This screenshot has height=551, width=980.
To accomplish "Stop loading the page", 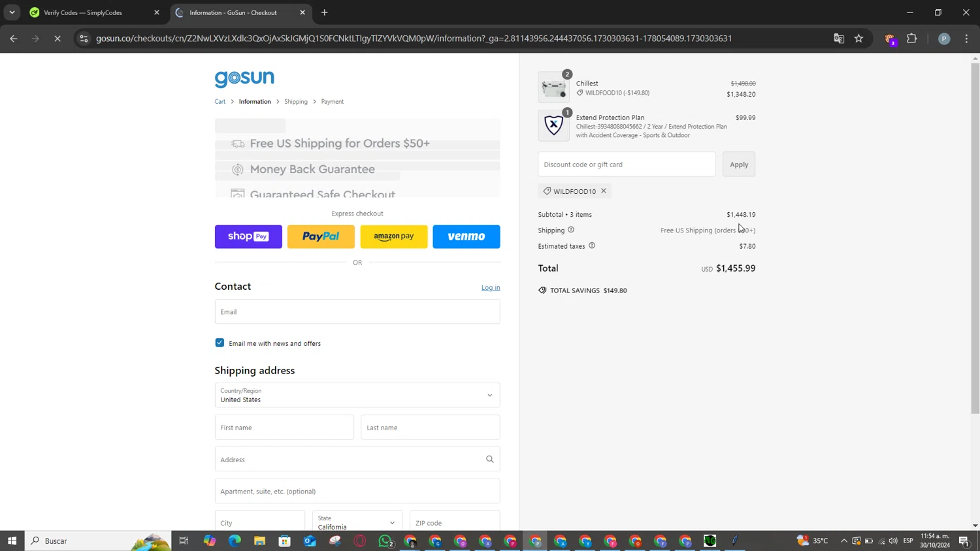I will (57, 39).
